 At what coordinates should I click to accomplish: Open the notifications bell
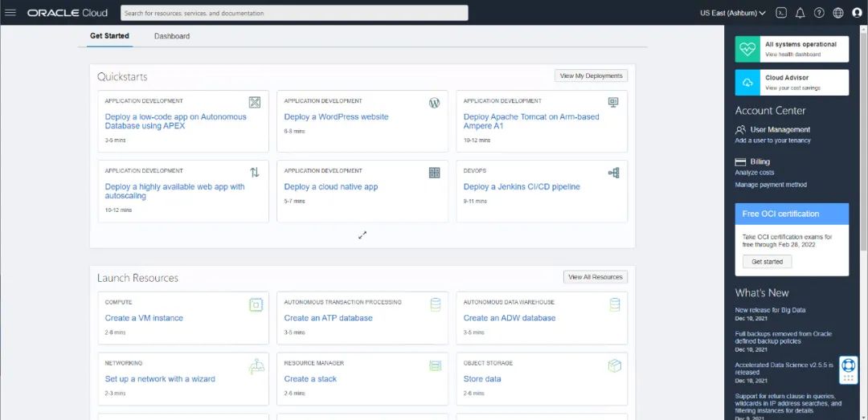800,13
